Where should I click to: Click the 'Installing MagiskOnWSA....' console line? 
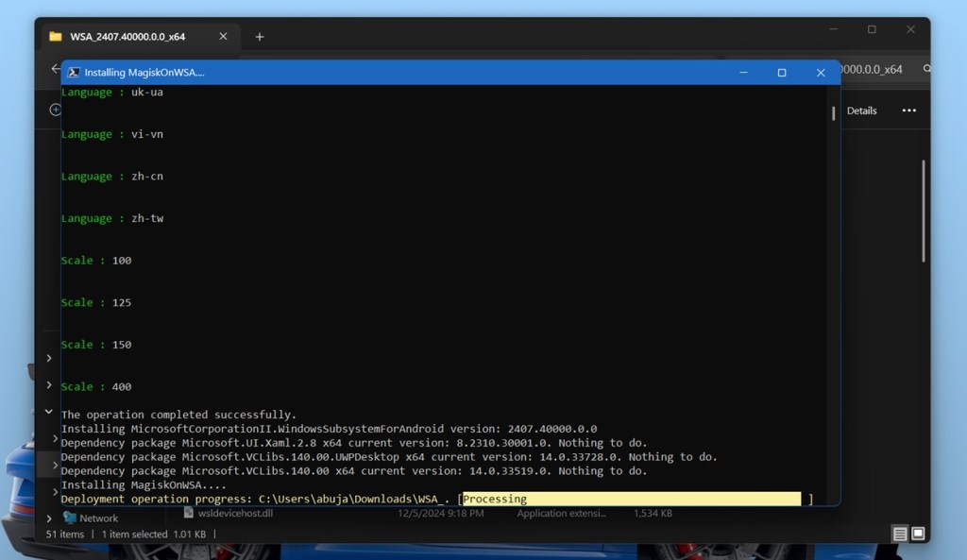point(144,484)
